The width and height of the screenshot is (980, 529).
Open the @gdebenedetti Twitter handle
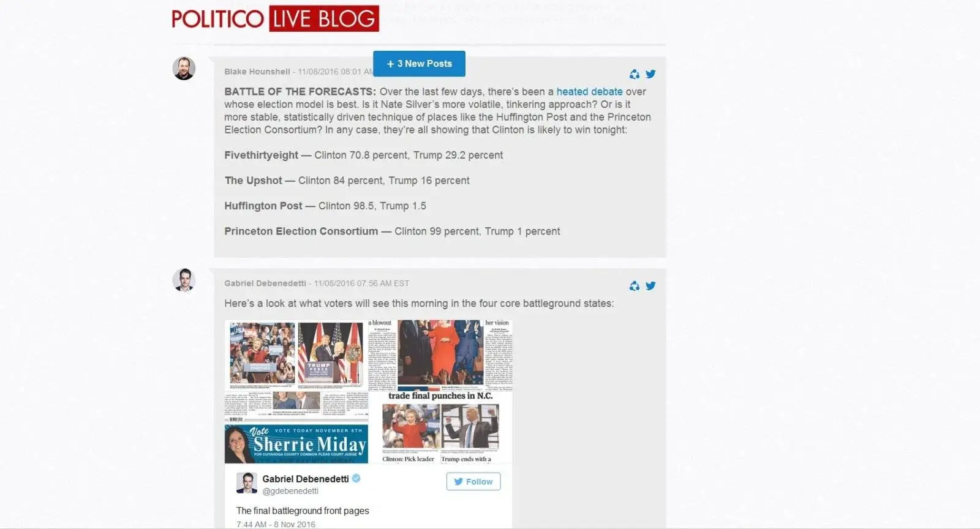290,491
